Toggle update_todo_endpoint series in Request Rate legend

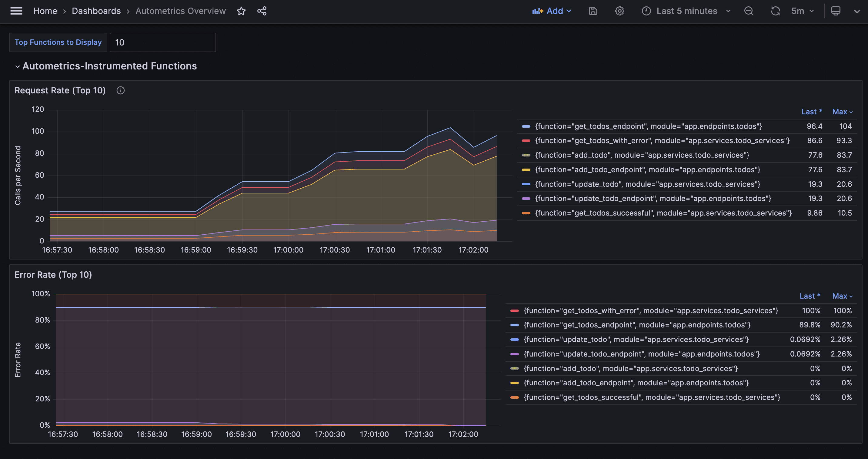pyautogui.click(x=653, y=199)
